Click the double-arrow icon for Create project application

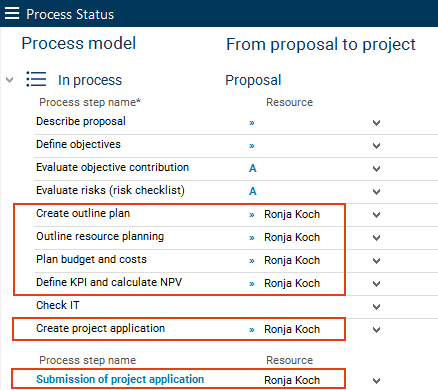(252, 330)
